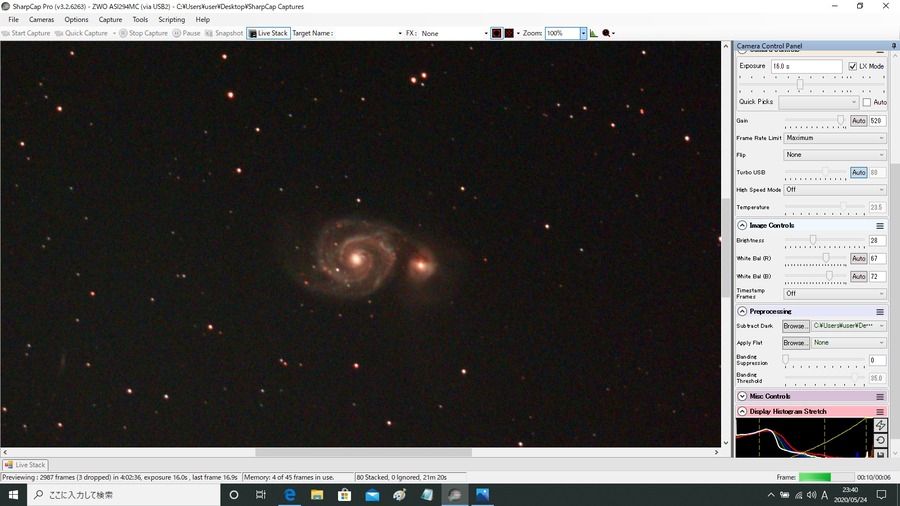The width and height of the screenshot is (900, 506).
Task: Open the Mail app from the taskbar
Action: (x=372, y=495)
